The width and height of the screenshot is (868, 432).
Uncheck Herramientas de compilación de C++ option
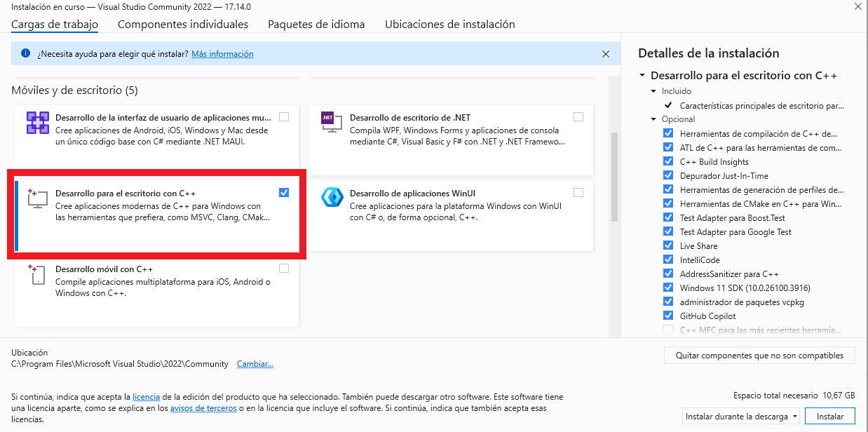coord(668,133)
